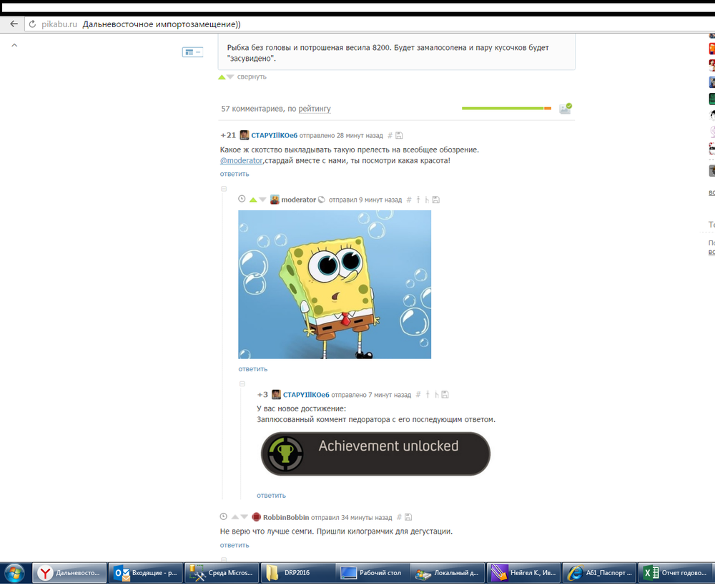Show the +3 comment's thread branch icon
Image resolution: width=715 pixels, height=588 pixels.
click(436, 395)
